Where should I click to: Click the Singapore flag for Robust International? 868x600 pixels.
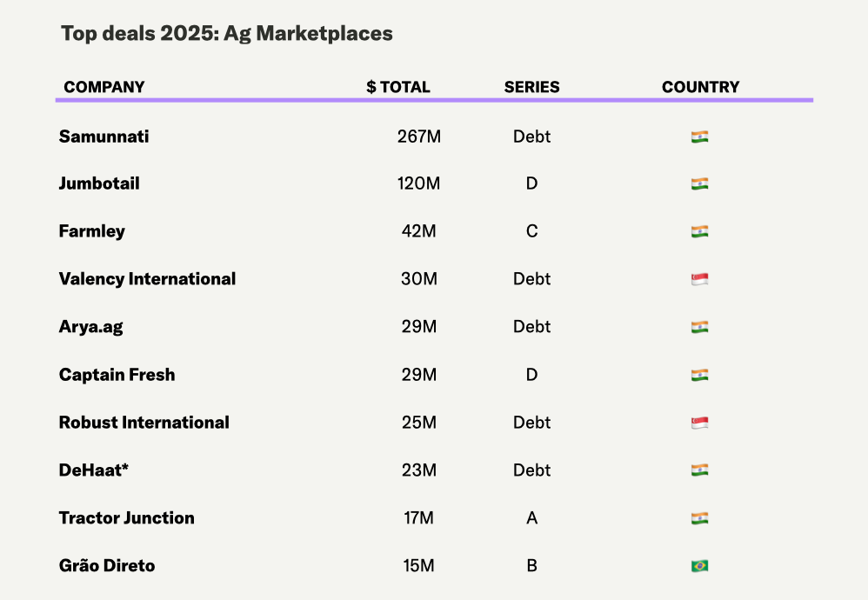(699, 423)
